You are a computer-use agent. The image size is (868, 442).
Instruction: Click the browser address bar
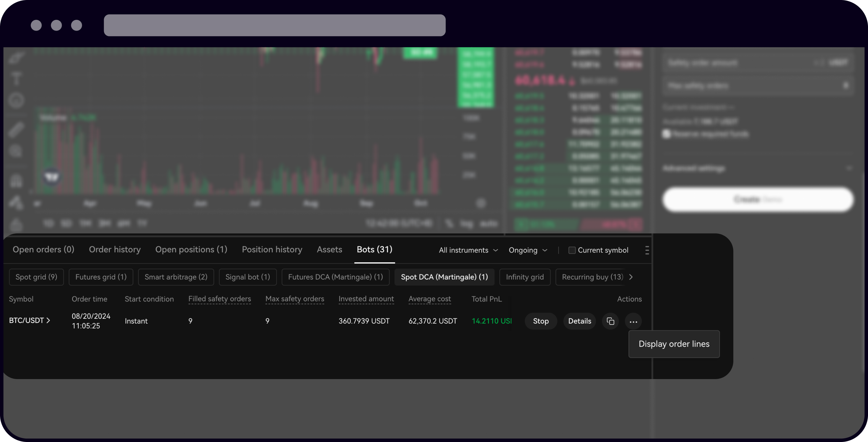(x=274, y=25)
